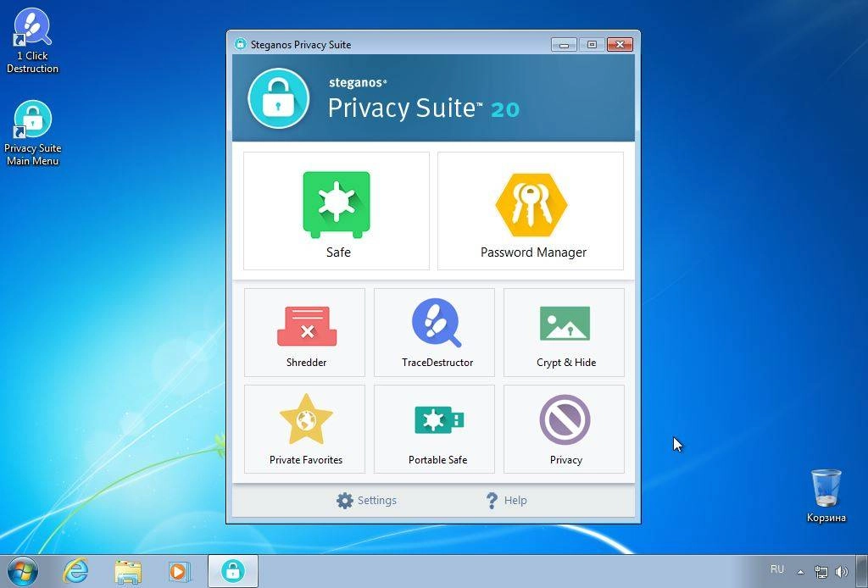Click the Steganos lock logo in the header
The width and height of the screenshot is (868, 588).
click(x=278, y=98)
